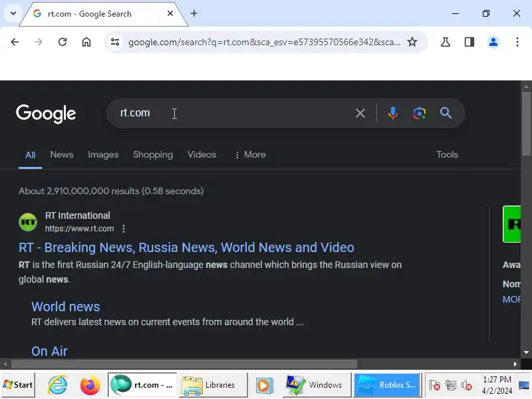Open the Chrome profile avatar

tap(493, 42)
